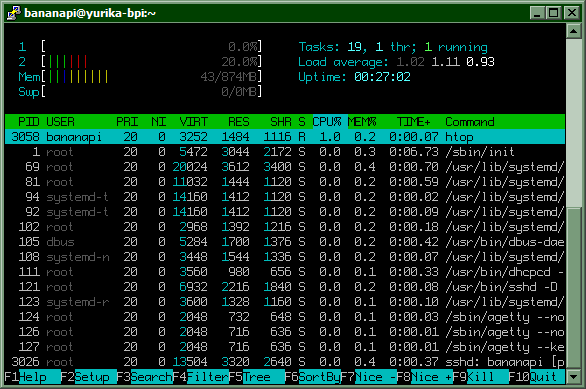
Task: Select the /sbin/init process row
Action: [285, 152]
